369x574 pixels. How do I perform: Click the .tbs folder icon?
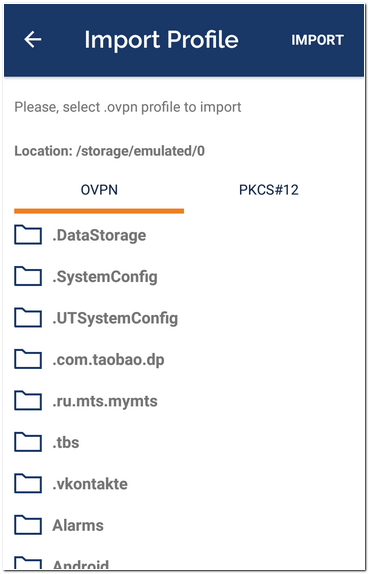click(x=28, y=442)
